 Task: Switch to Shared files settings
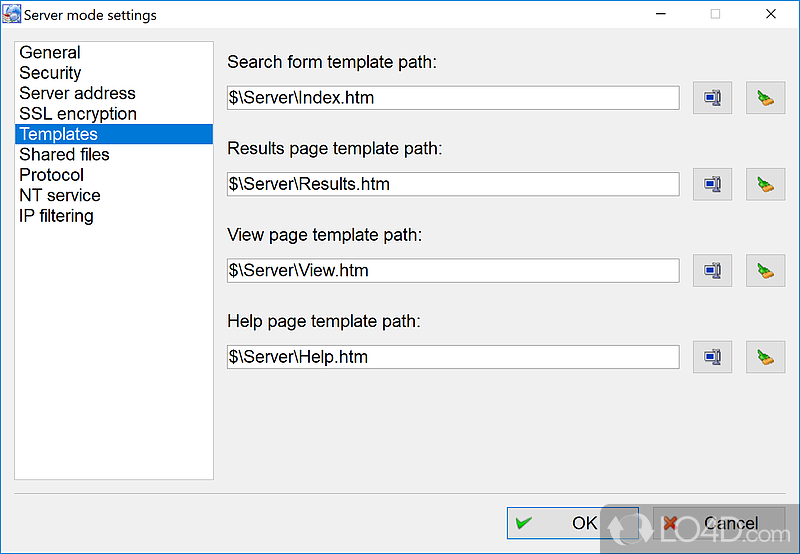click(x=114, y=155)
